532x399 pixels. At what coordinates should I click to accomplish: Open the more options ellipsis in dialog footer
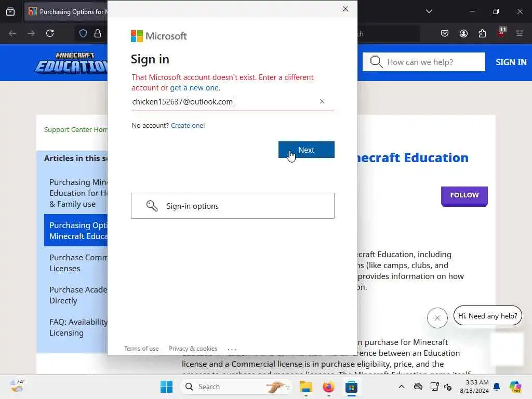coord(232,349)
